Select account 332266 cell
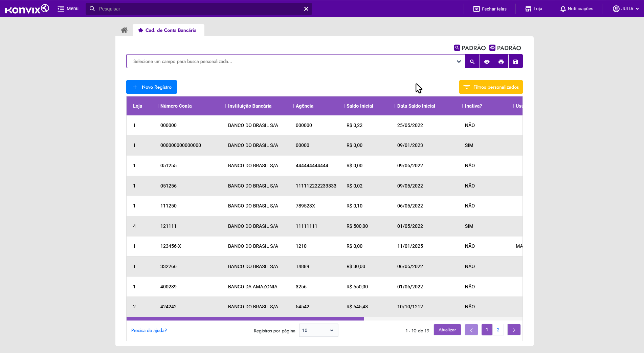Viewport: 644px width, 353px height. coord(169,266)
